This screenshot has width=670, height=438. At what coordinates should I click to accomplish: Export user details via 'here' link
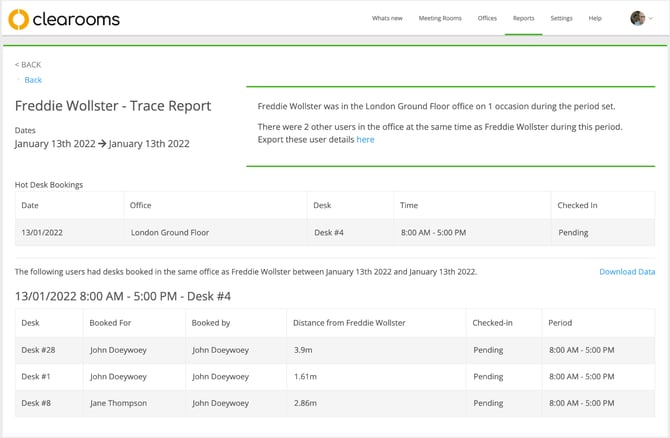365,140
